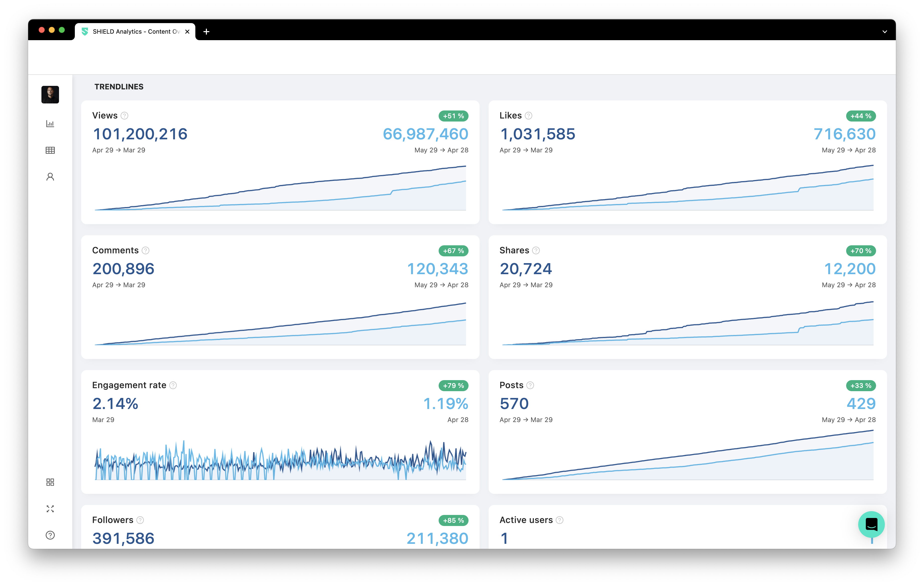Click the Likes info question mark icon
Image resolution: width=924 pixels, height=586 pixels.
coord(528,115)
